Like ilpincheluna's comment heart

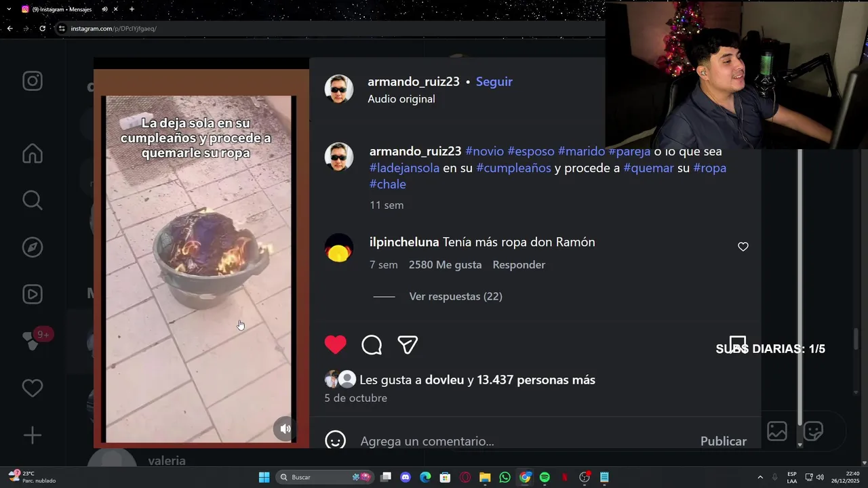pos(743,247)
